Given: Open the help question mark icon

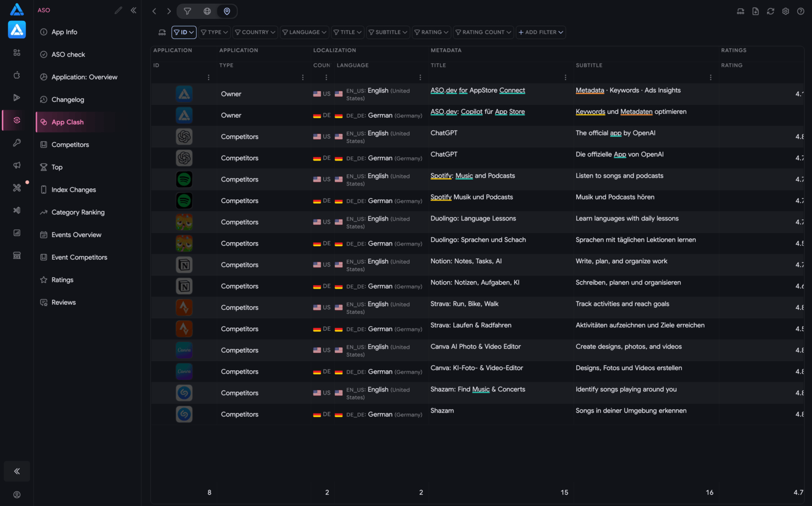Looking at the screenshot, I should click(801, 11).
